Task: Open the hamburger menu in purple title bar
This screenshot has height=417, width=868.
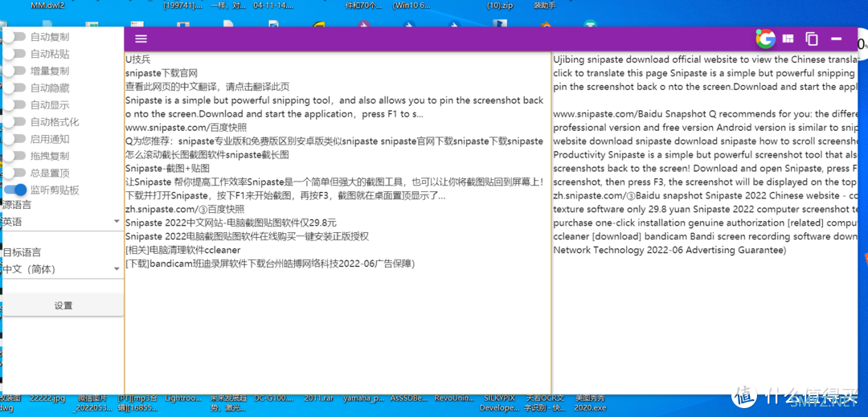Action: click(141, 39)
